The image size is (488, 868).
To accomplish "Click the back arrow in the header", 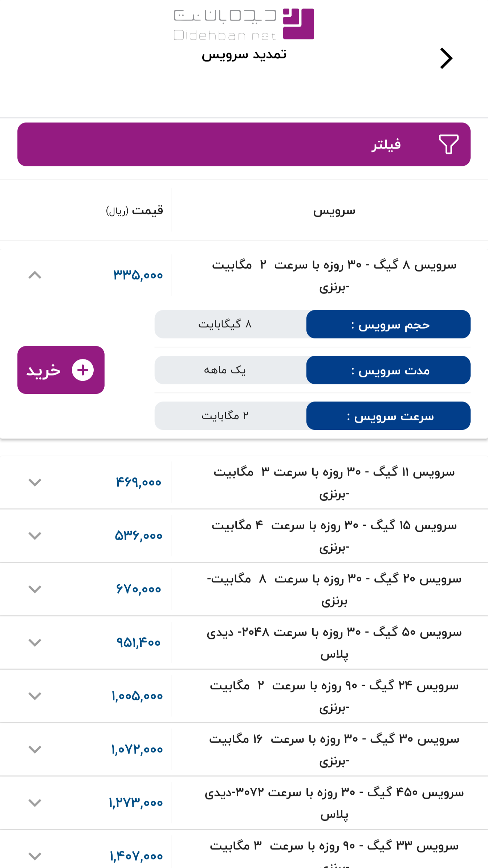I will tap(446, 58).
